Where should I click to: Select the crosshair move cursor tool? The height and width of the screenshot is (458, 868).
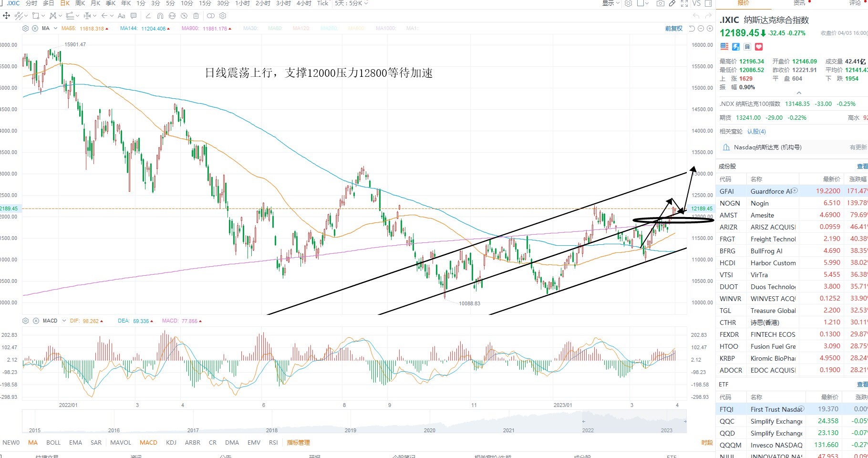pos(6,16)
